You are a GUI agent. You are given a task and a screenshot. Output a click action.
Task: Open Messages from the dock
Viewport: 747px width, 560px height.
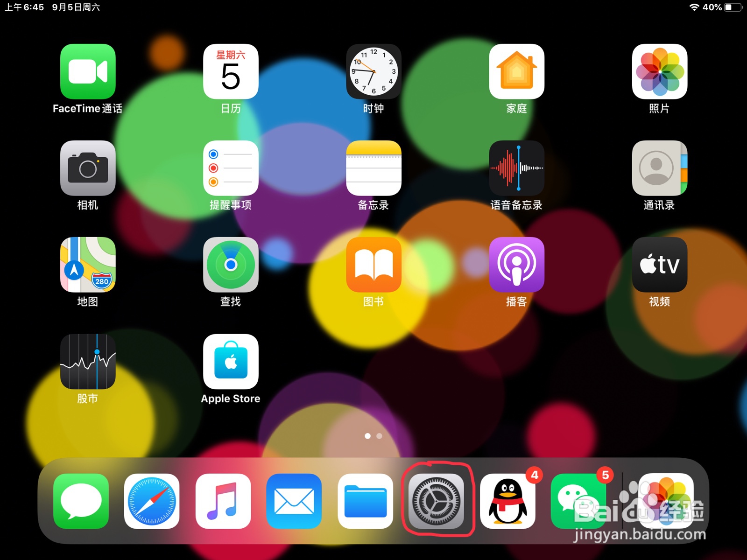click(x=81, y=501)
